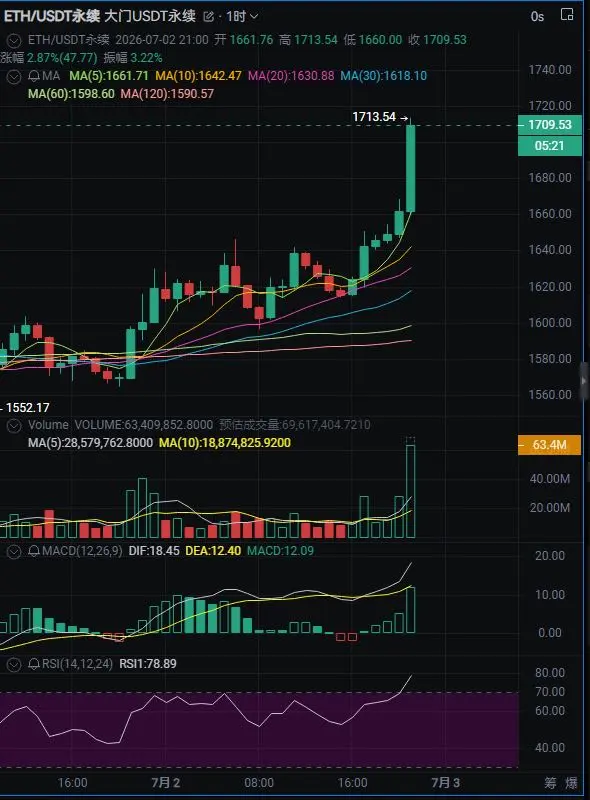Image resolution: width=590 pixels, height=800 pixels.
Task: Click the 筹 button at bottom right
Action: pos(551,783)
